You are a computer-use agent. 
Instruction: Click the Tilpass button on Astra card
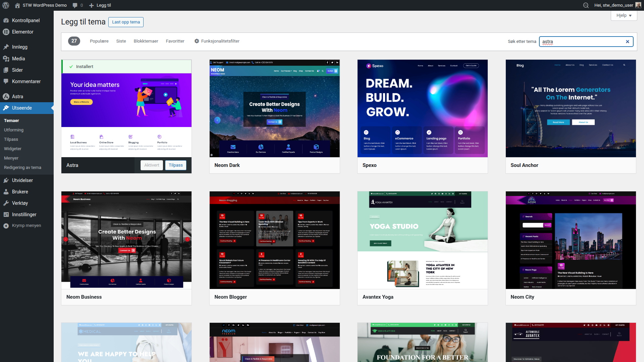tap(175, 165)
